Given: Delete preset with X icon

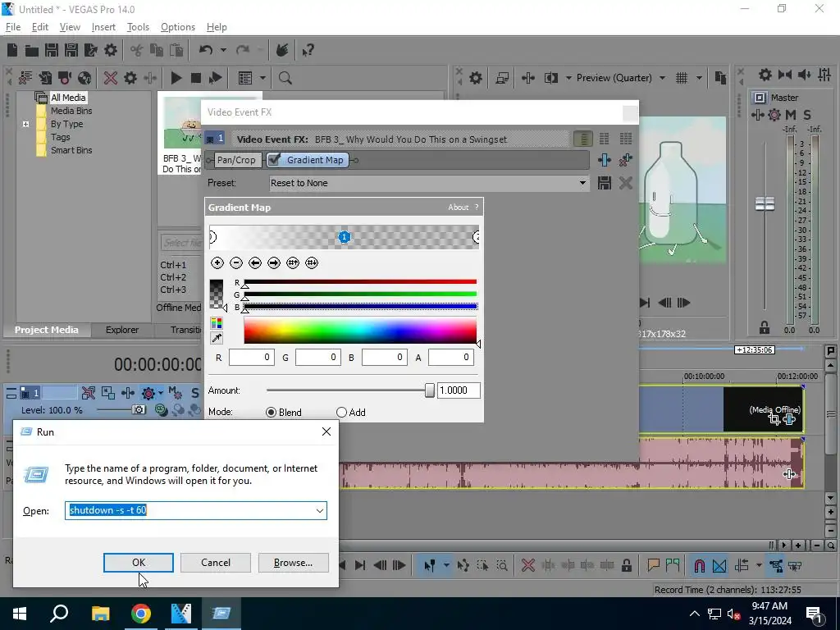Looking at the screenshot, I should 625,183.
